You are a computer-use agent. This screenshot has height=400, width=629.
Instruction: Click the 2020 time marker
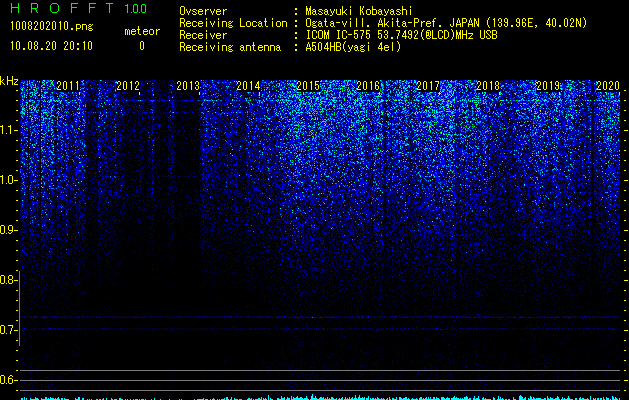click(x=608, y=86)
